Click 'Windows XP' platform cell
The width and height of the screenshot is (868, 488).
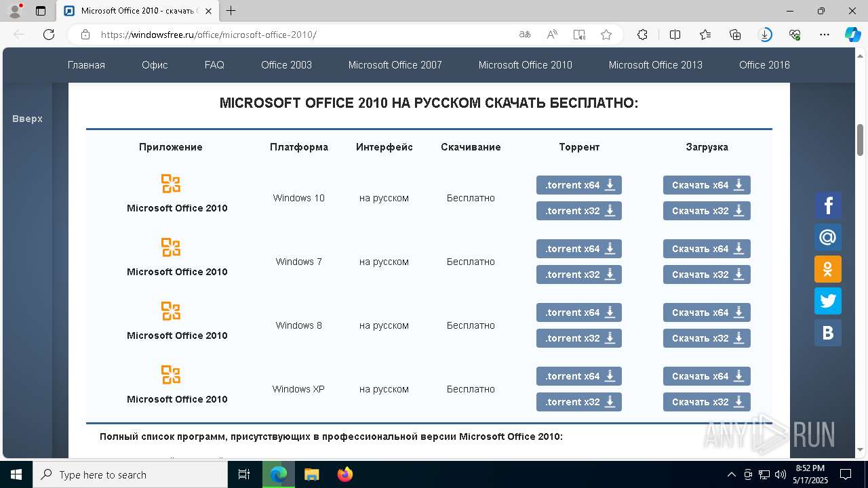(x=298, y=389)
